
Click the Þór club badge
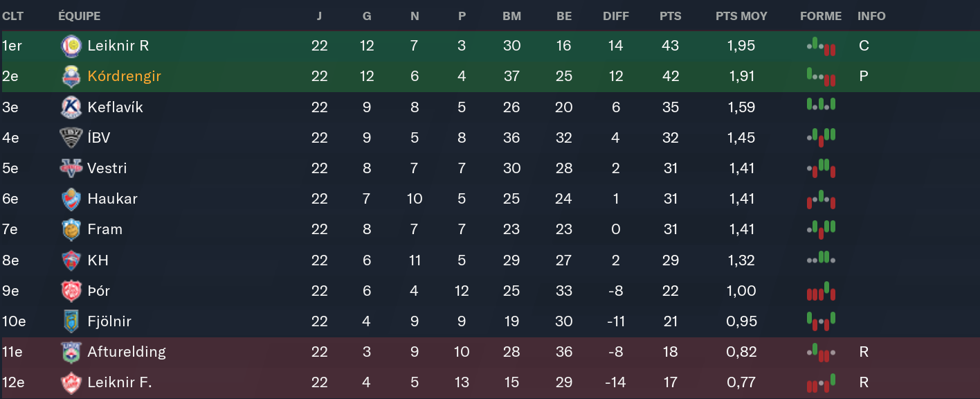pos(71,291)
